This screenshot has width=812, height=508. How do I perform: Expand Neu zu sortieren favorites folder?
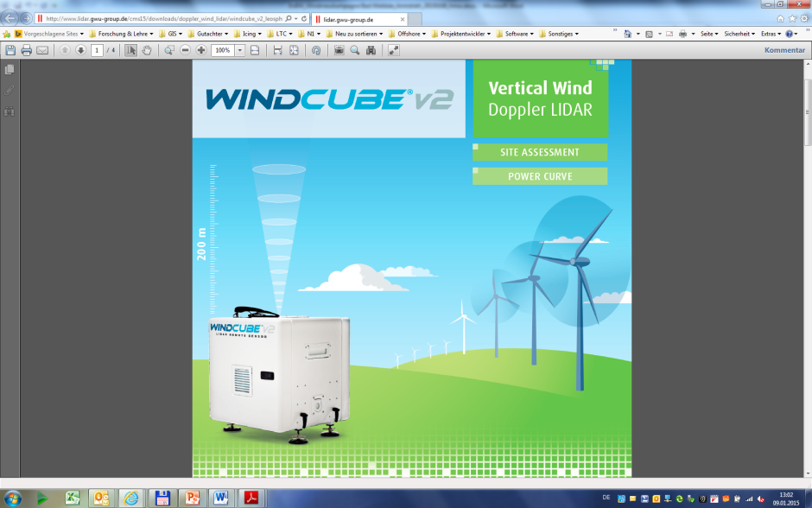click(x=354, y=34)
